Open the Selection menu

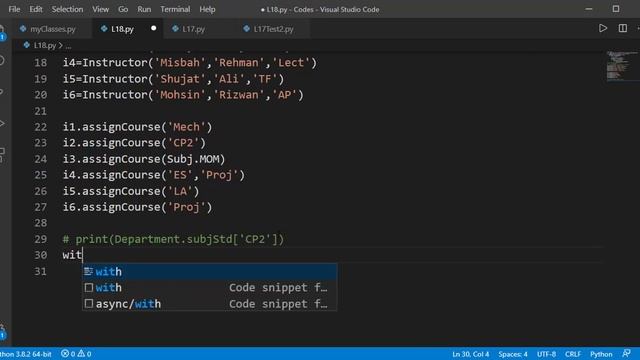pos(67,9)
